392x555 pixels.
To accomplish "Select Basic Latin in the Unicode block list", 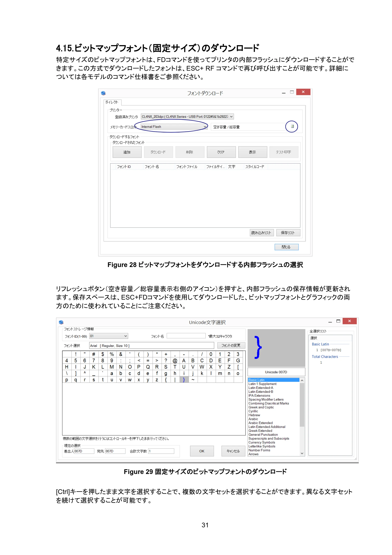I will tap(274, 380).
